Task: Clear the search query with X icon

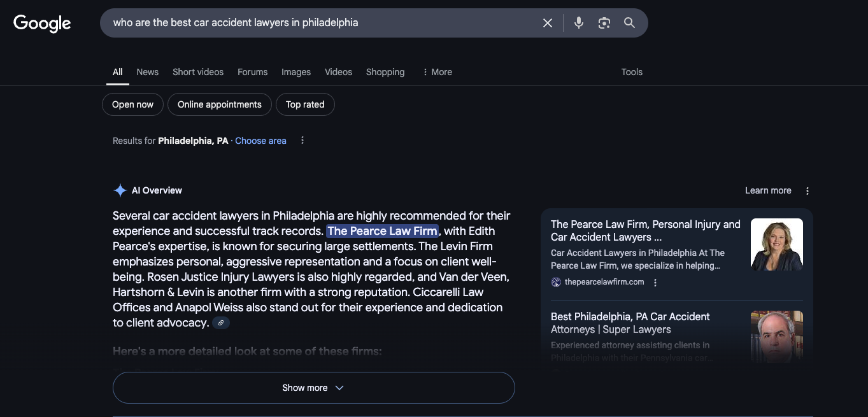Action: (x=548, y=23)
